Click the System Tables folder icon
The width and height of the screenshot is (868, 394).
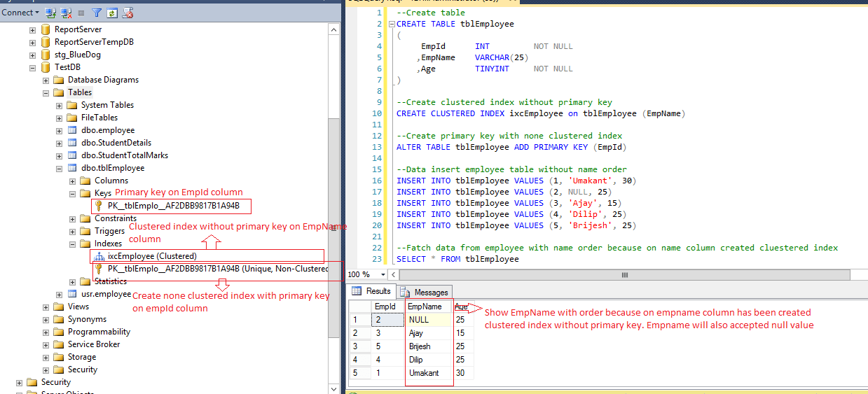72,105
